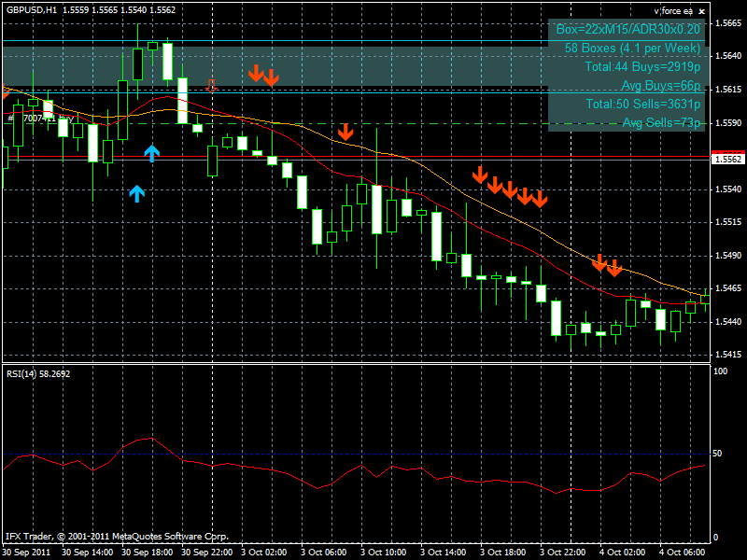Click the first arrow in the five-arrow sell cluster
The width and height of the screenshot is (747, 560).
tap(480, 175)
